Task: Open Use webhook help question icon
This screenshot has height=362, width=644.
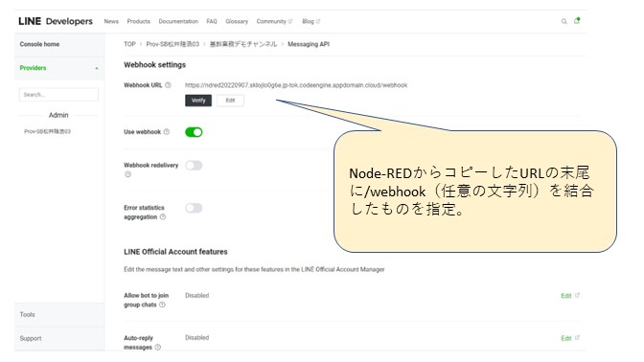Action: click(x=167, y=132)
